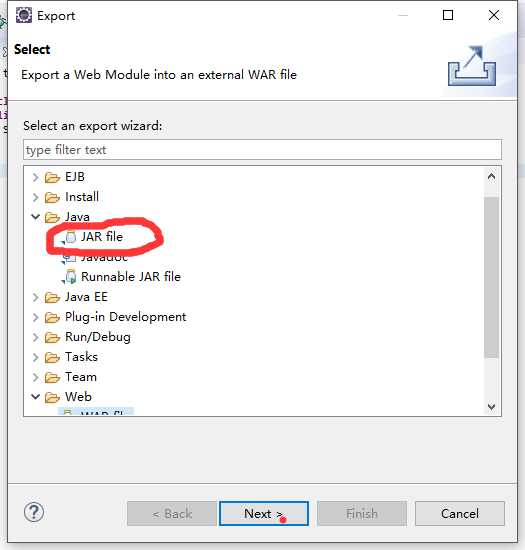Click the Install folder icon
This screenshot has width=525, height=550.
[52, 197]
